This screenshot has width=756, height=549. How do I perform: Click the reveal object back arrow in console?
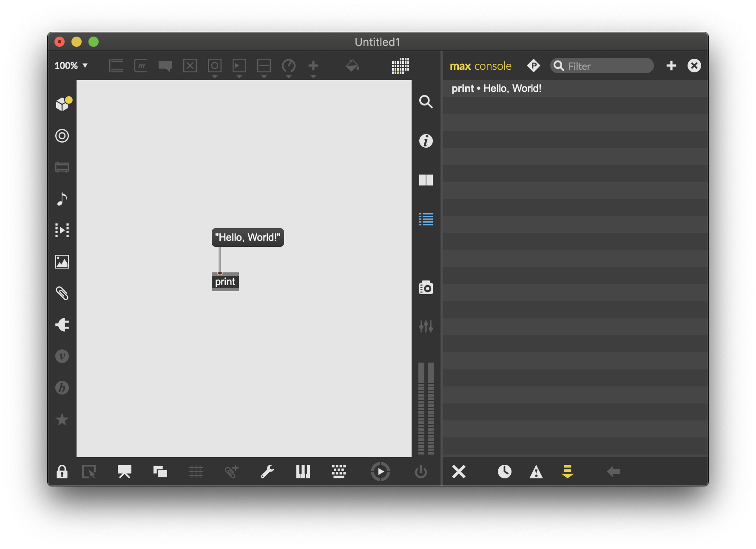614,472
